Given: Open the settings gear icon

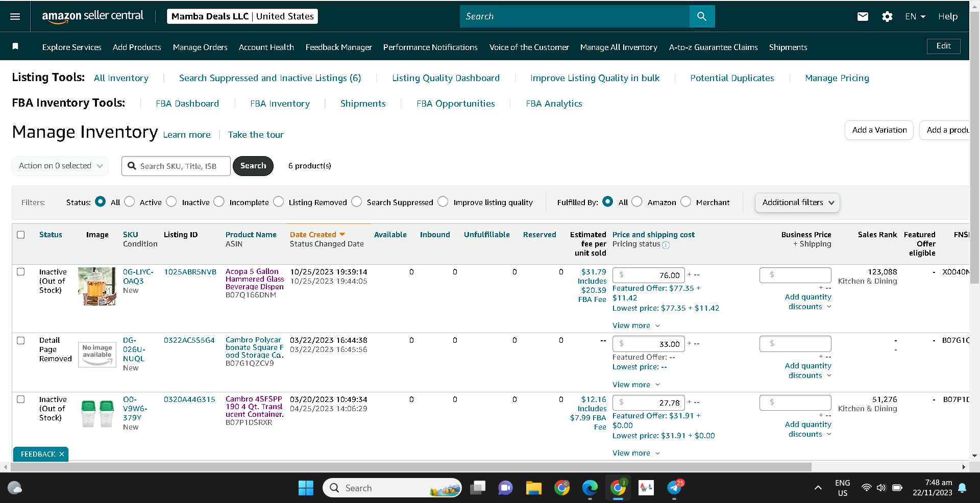Looking at the screenshot, I should [888, 16].
